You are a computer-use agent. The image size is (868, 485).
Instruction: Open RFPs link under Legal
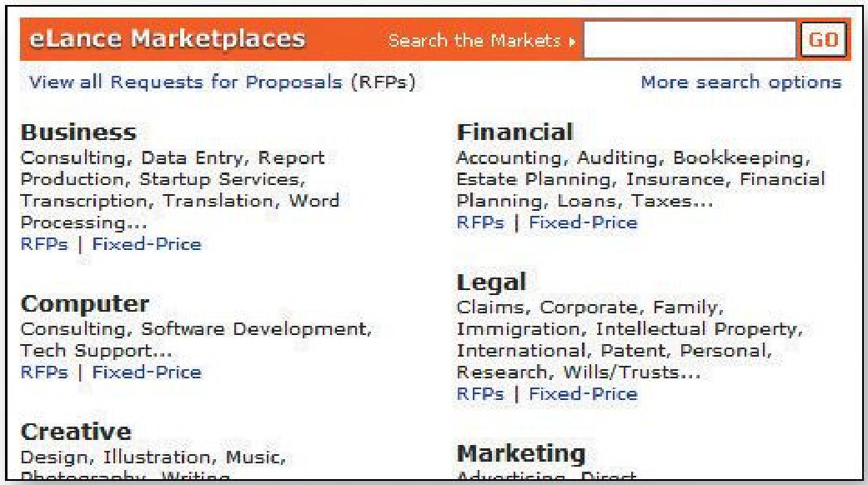[480, 394]
